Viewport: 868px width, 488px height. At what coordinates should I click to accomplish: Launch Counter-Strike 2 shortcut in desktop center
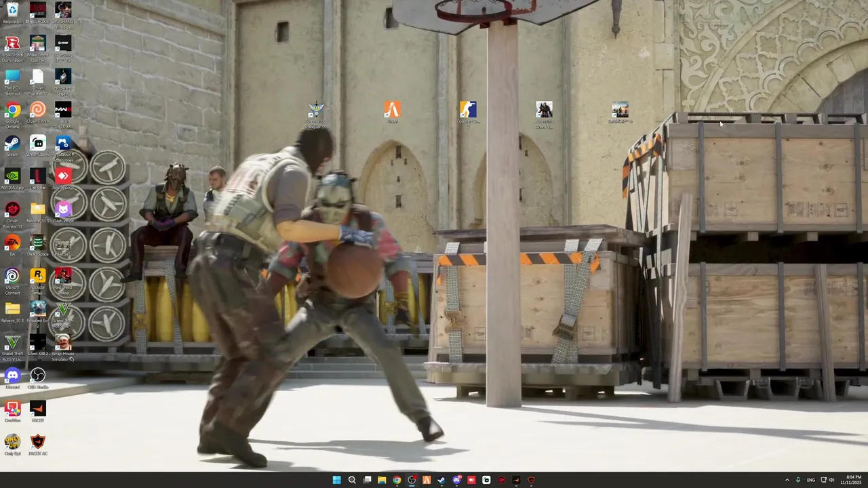click(x=468, y=113)
